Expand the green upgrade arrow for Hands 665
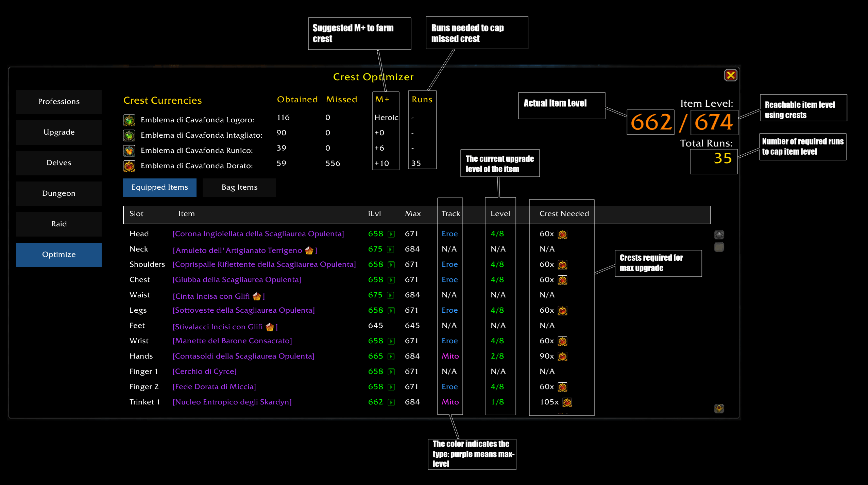This screenshot has height=485, width=868. click(392, 357)
